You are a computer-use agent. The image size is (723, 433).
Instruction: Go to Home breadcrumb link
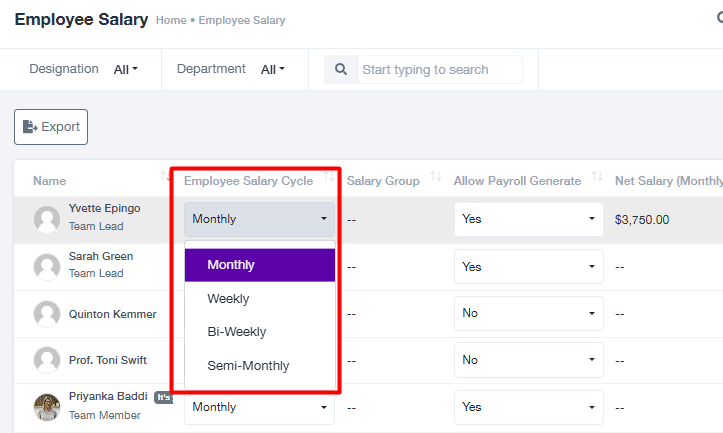[x=171, y=20]
